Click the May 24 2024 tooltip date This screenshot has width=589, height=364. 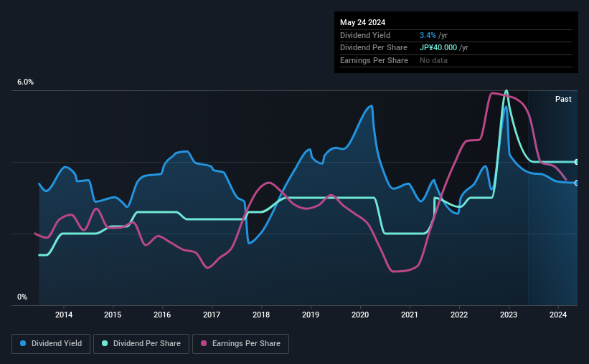362,22
